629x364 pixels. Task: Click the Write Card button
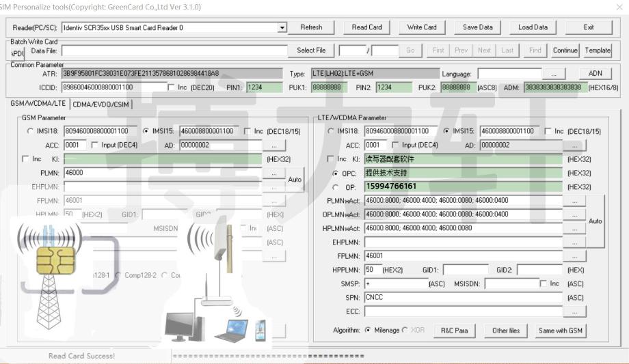click(x=421, y=27)
